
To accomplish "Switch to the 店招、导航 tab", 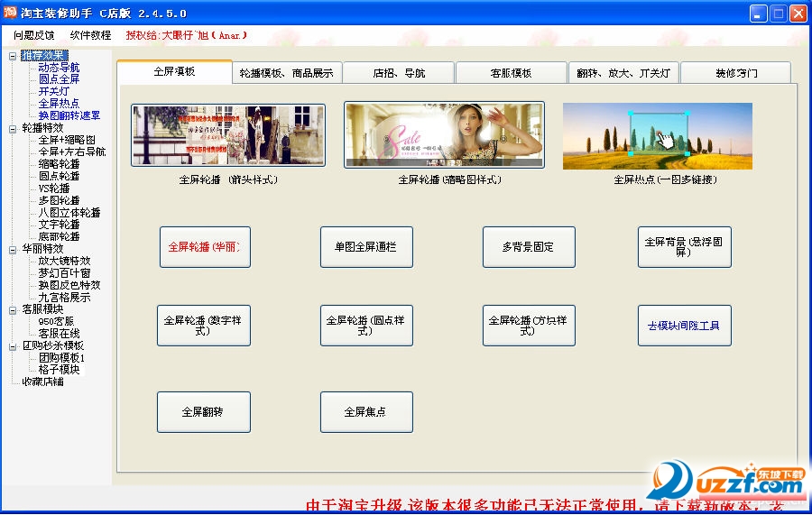I will [399, 73].
